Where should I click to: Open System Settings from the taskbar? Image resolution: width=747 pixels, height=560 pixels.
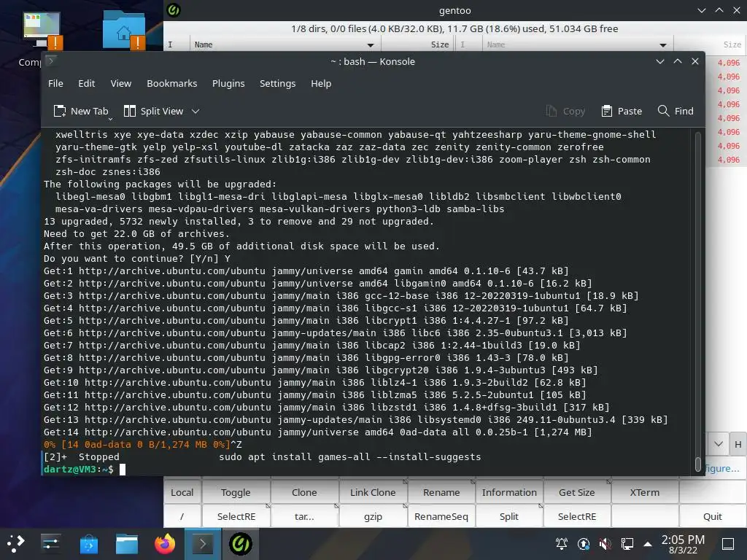[x=50, y=544]
